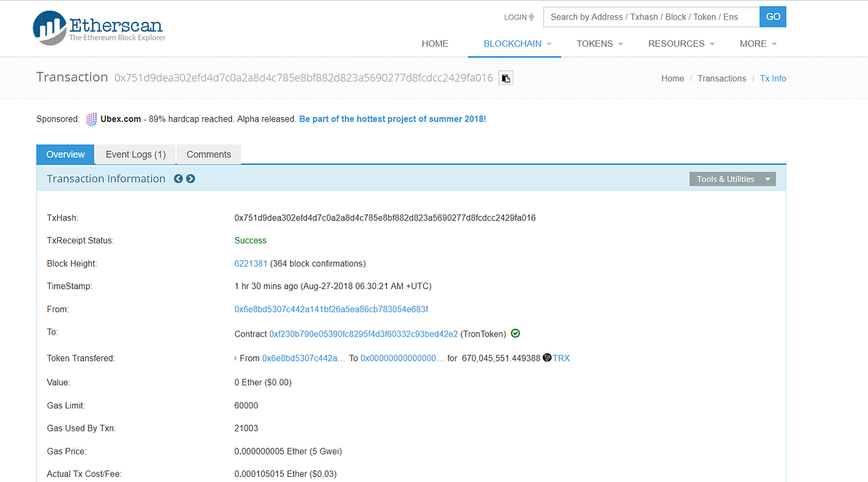Click the Gas Limit value 60000
The height and width of the screenshot is (482, 868).
point(246,406)
